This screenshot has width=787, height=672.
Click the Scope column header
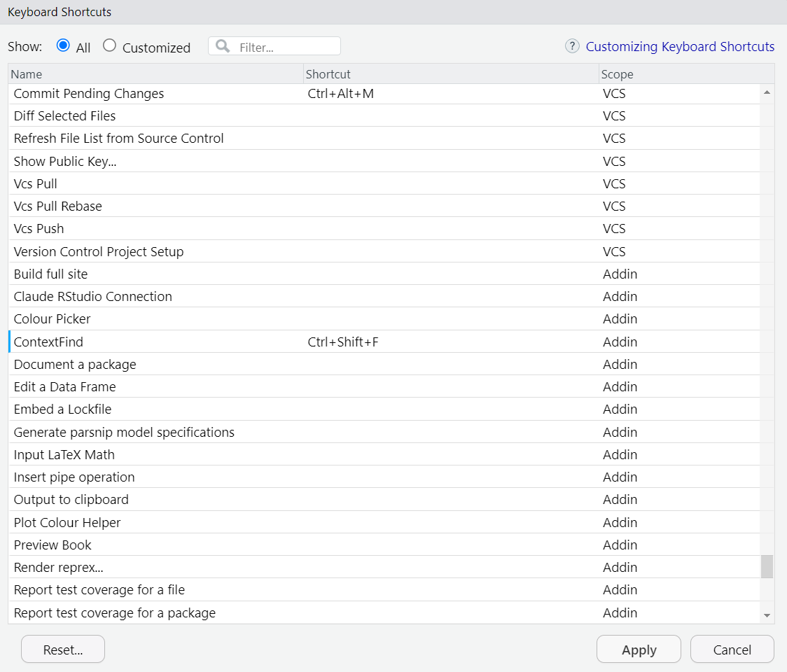pos(678,74)
